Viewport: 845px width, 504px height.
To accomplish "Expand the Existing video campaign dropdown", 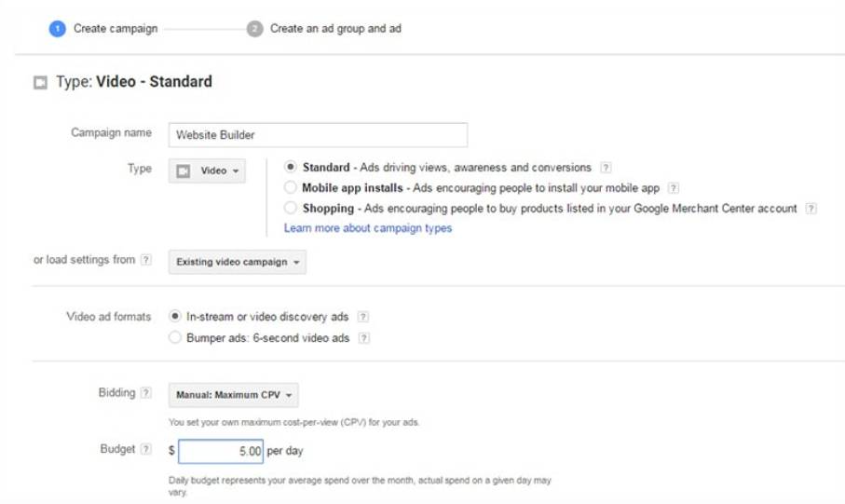I will [238, 263].
